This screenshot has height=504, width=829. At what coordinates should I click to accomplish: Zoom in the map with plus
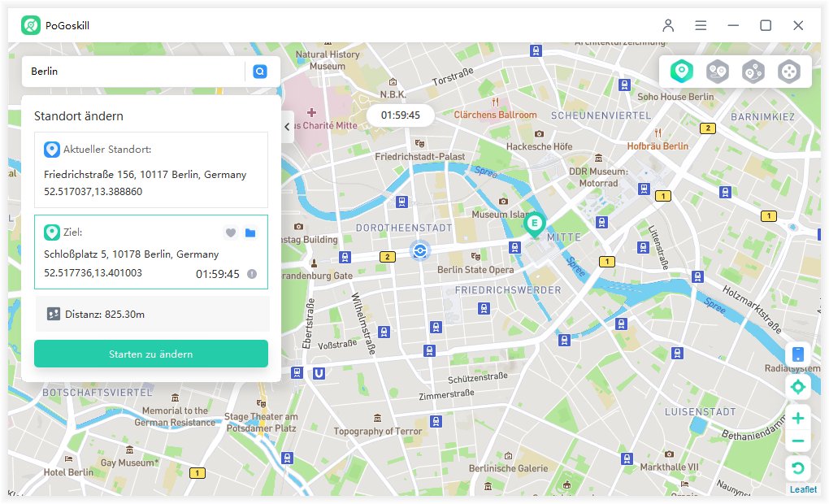pyautogui.click(x=798, y=418)
